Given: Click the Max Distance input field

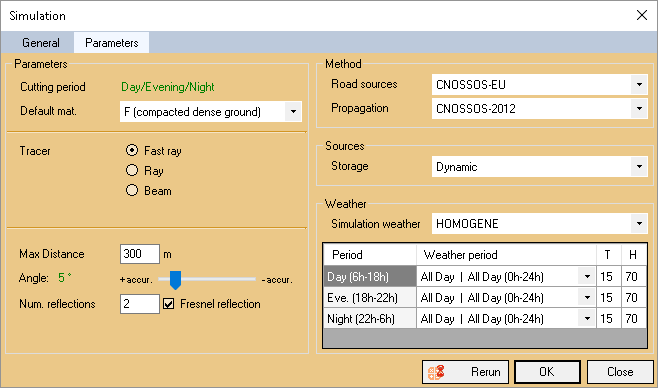Looking at the screenshot, I should coord(140,254).
